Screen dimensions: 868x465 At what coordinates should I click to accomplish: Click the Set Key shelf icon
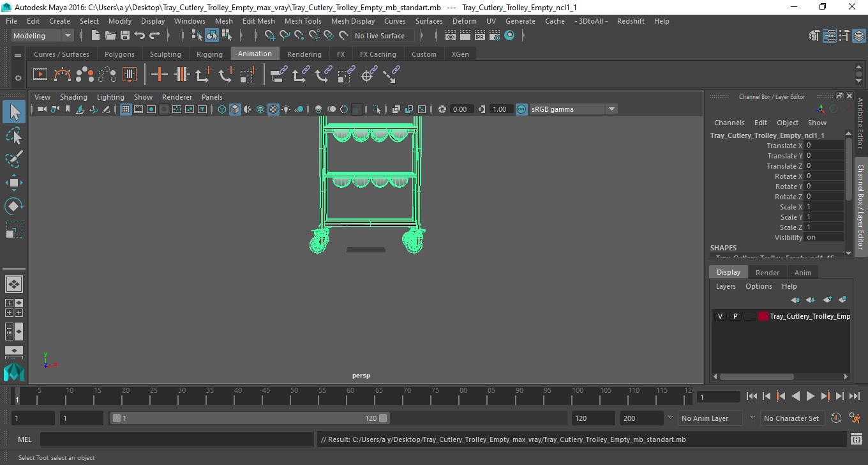point(159,75)
